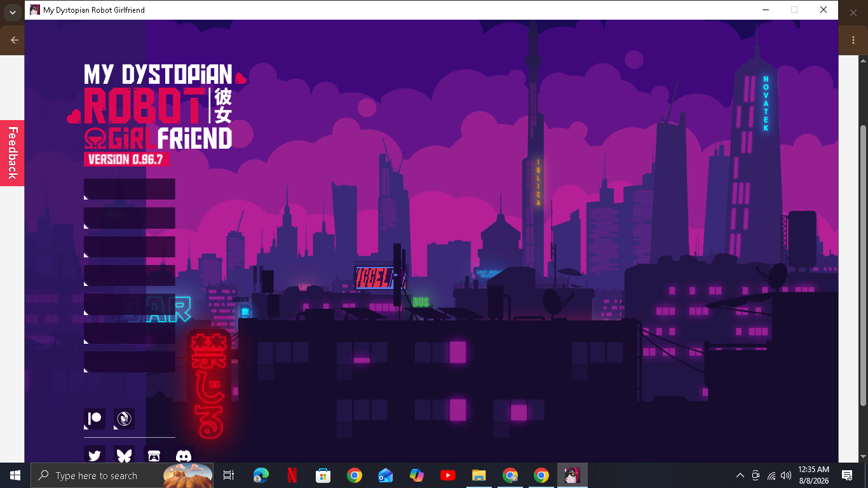Close the My Dystopian Robot Girlfriend window
The image size is (868, 488).
[824, 10]
